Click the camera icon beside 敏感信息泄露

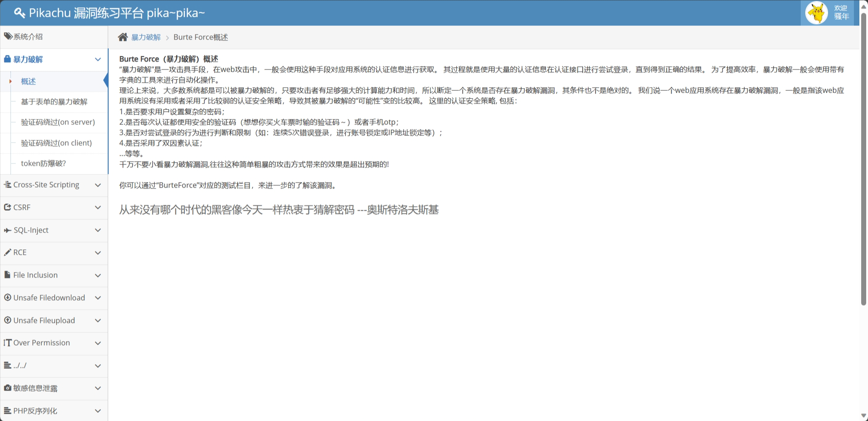point(7,388)
